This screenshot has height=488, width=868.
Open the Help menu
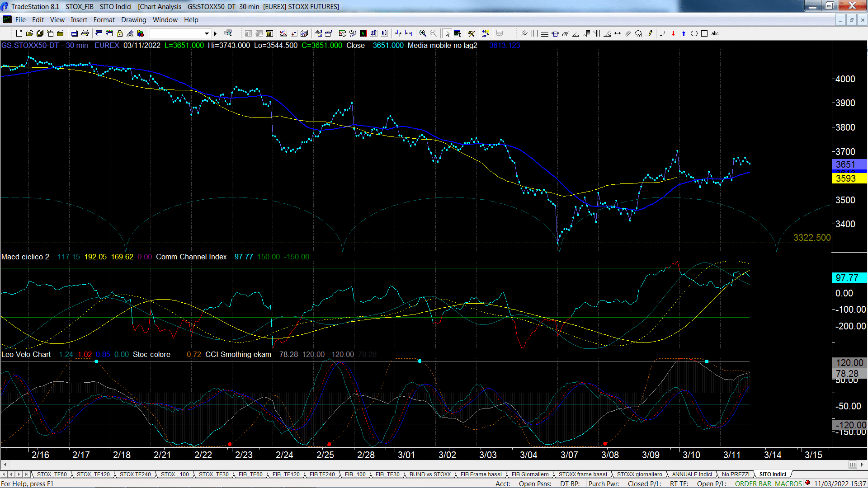click(x=191, y=20)
